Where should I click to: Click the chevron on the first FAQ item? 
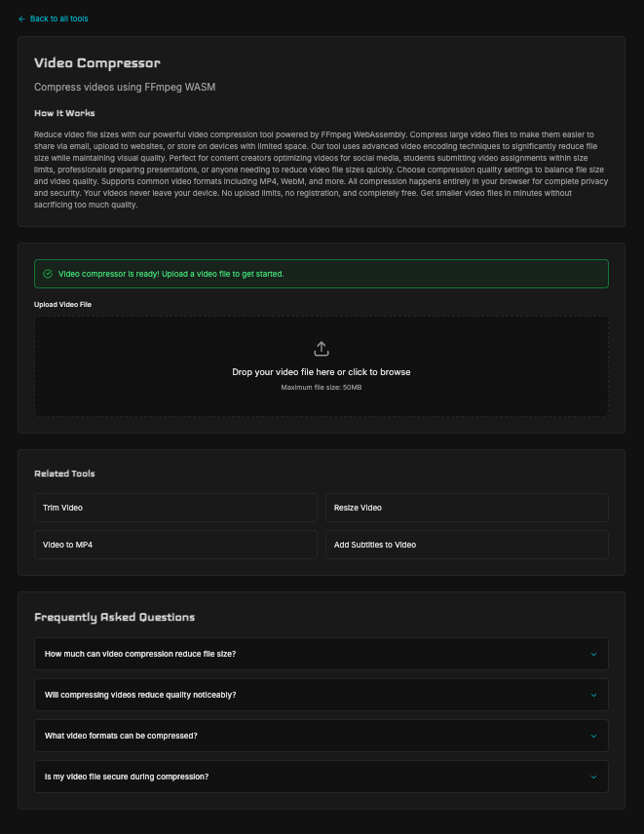pyautogui.click(x=593, y=654)
